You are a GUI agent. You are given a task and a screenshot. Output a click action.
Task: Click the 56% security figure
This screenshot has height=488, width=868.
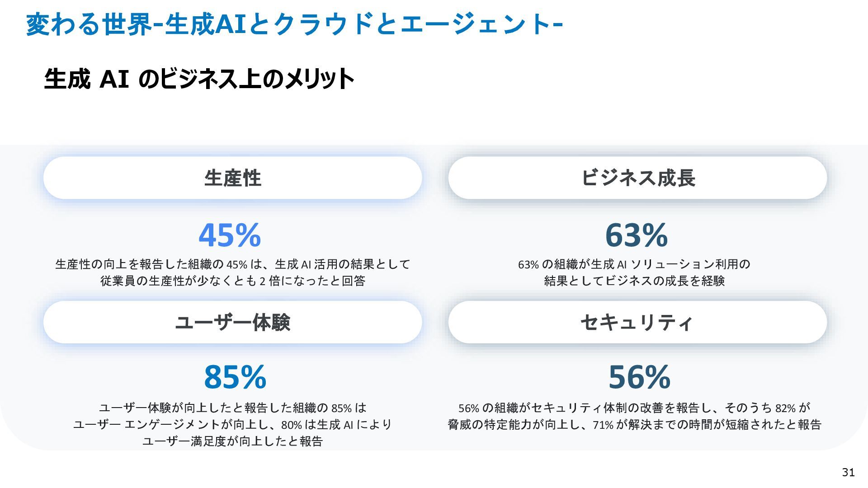tap(639, 377)
